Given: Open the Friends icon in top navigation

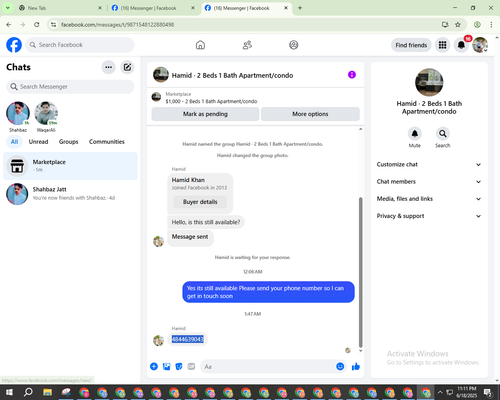Looking at the screenshot, I should click(247, 45).
